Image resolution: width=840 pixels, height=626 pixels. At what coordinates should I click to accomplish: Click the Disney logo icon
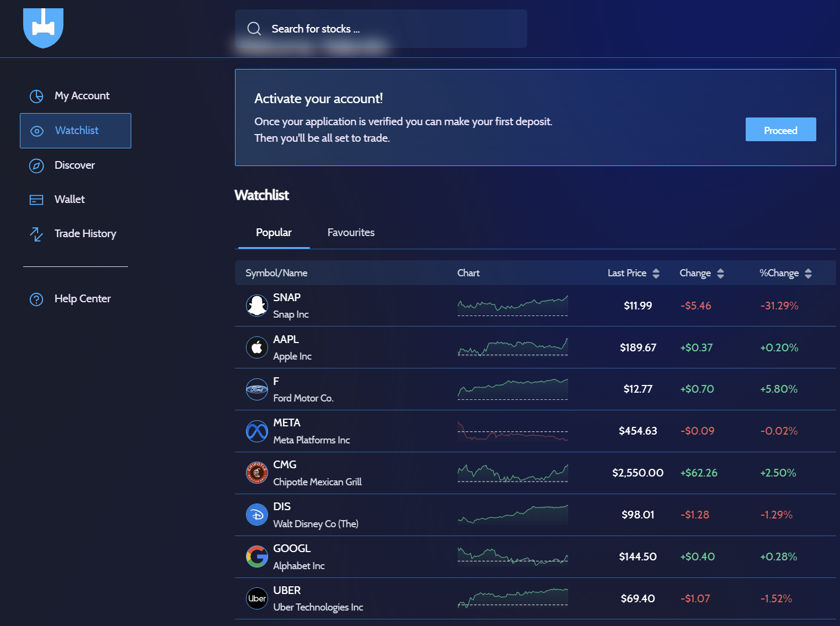pos(257,515)
